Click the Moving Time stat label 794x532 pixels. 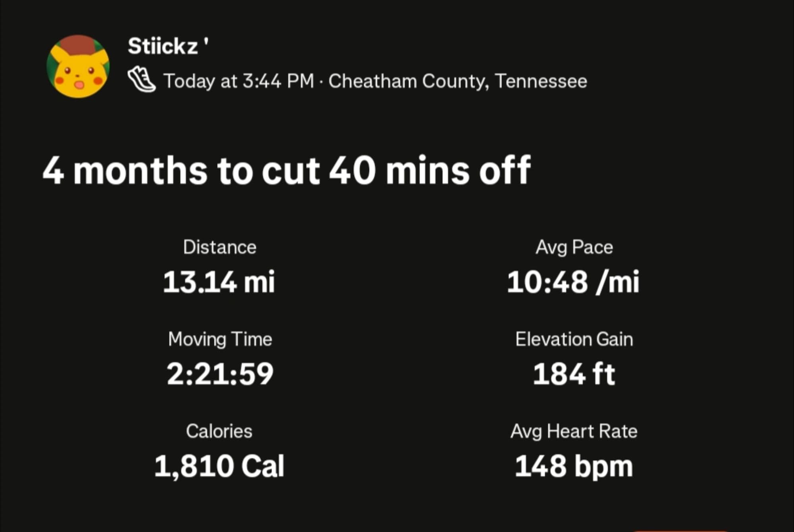click(220, 339)
